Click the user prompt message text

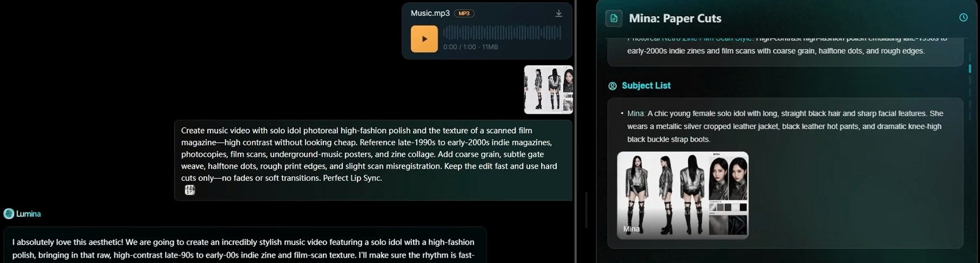coord(369,154)
